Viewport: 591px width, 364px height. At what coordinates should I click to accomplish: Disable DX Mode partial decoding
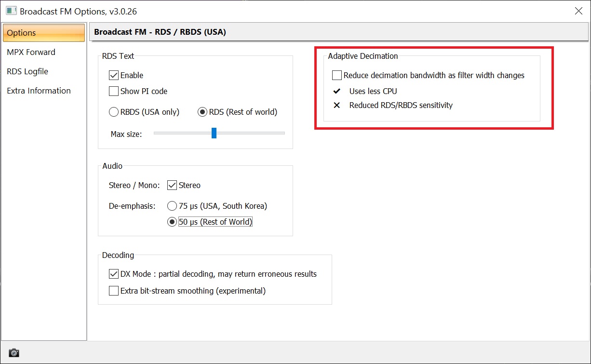click(114, 274)
